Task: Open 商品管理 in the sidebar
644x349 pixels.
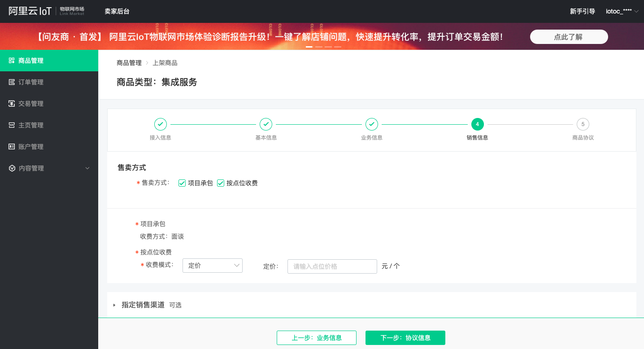Action: click(49, 61)
